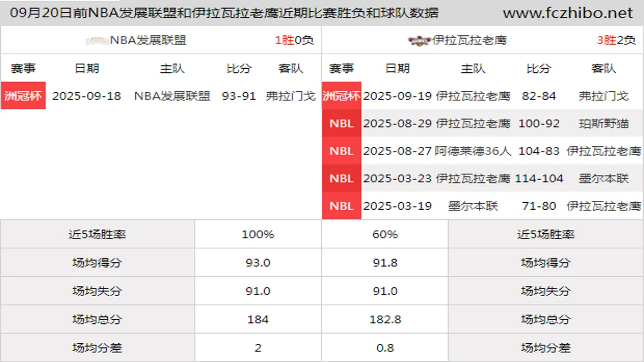
Task: Click the 1胜0负 record text
Action: 294,40
